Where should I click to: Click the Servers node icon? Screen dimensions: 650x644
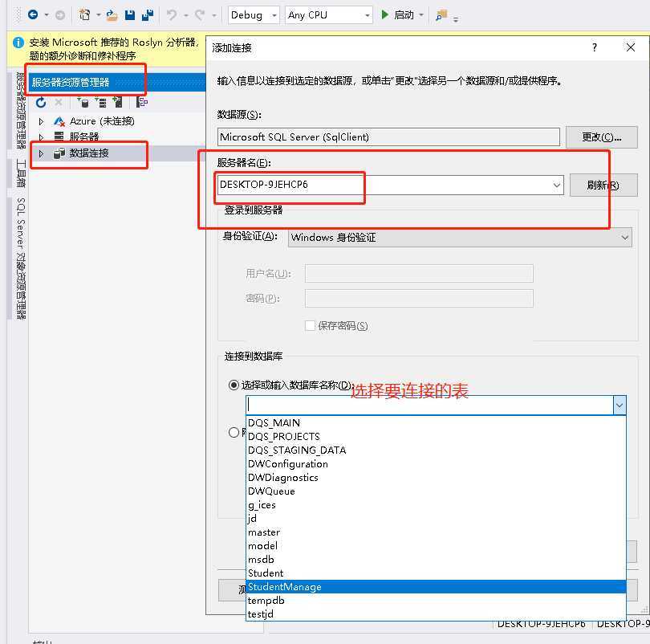tap(59, 137)
